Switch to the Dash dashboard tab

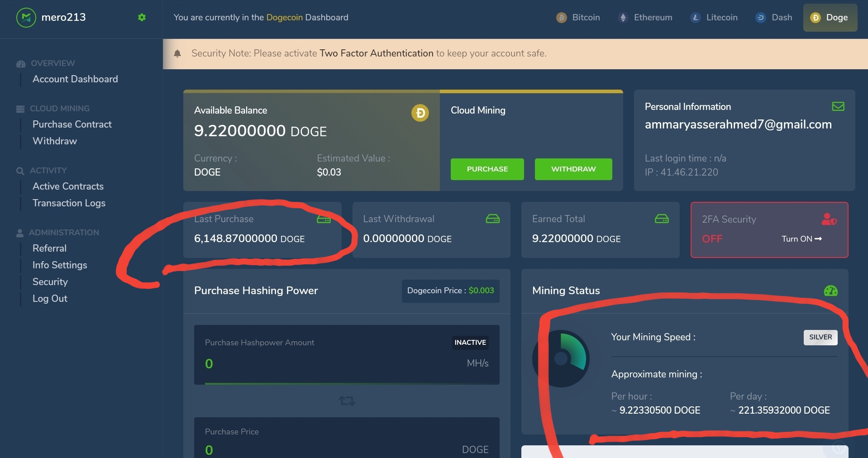tap(774, 18)
